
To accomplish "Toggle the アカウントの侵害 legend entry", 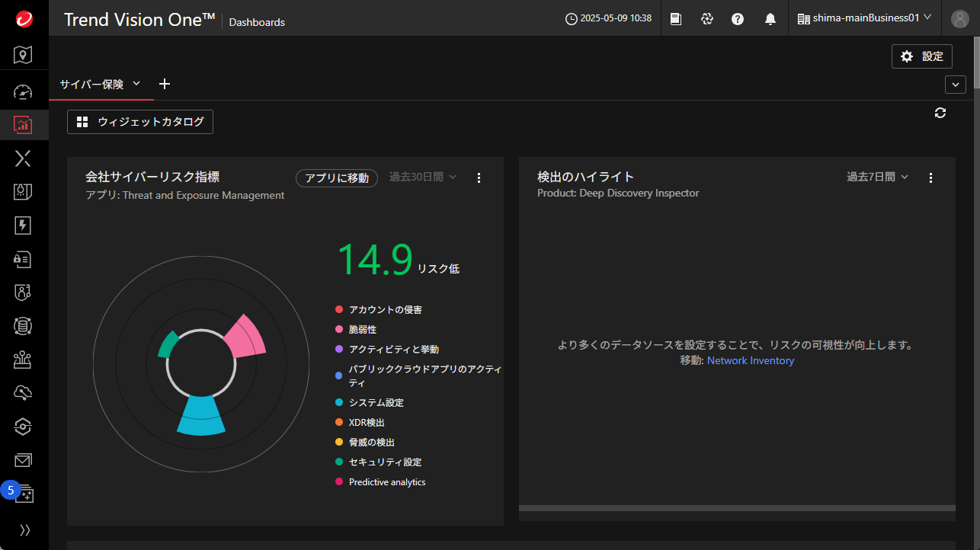I will click(379, 310).
